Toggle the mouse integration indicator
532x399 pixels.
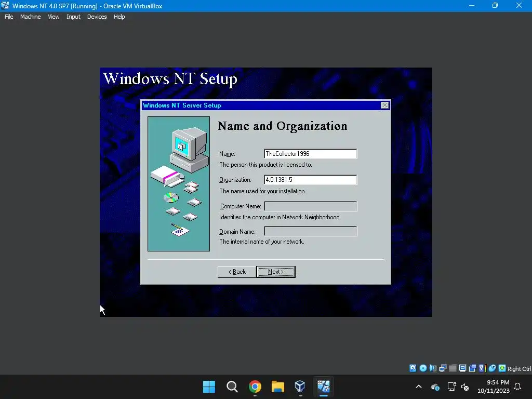pyautogui.click(x=492, y=368)
